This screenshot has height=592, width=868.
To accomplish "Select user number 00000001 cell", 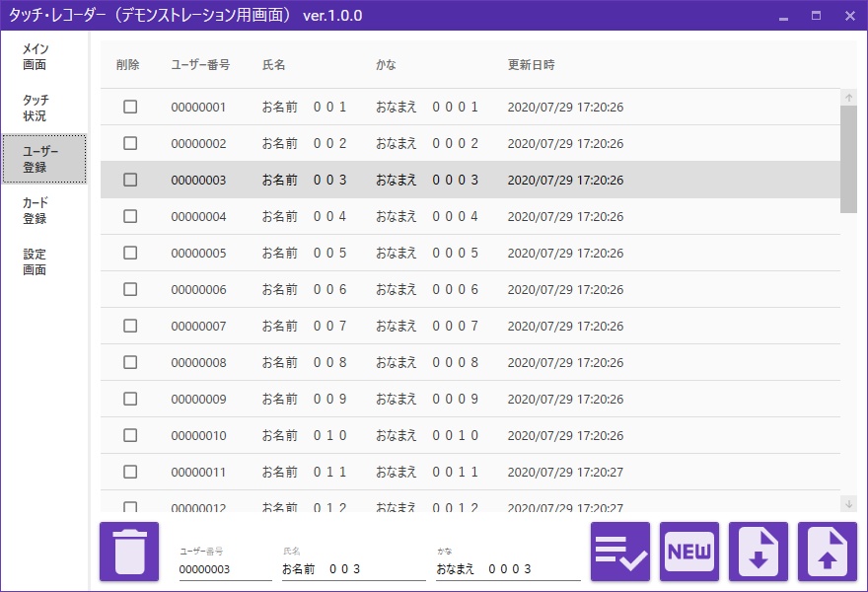I will click(x=198, y=107).
